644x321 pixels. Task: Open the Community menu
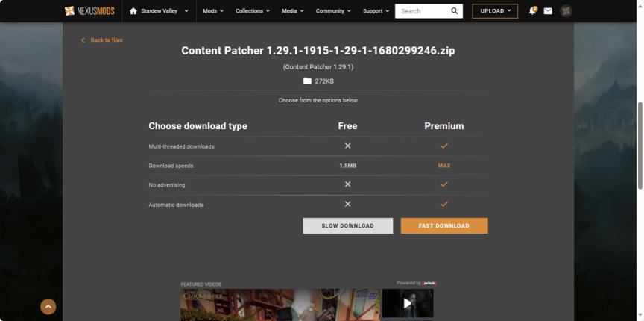click(333, 11)
